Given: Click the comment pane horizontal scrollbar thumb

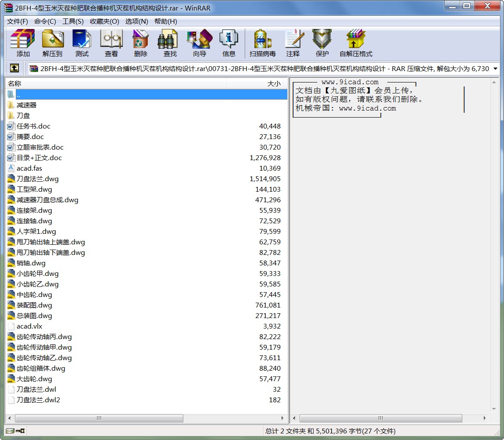Looking at the screenshot, I should pyautogui.click(x=381, y=418).
